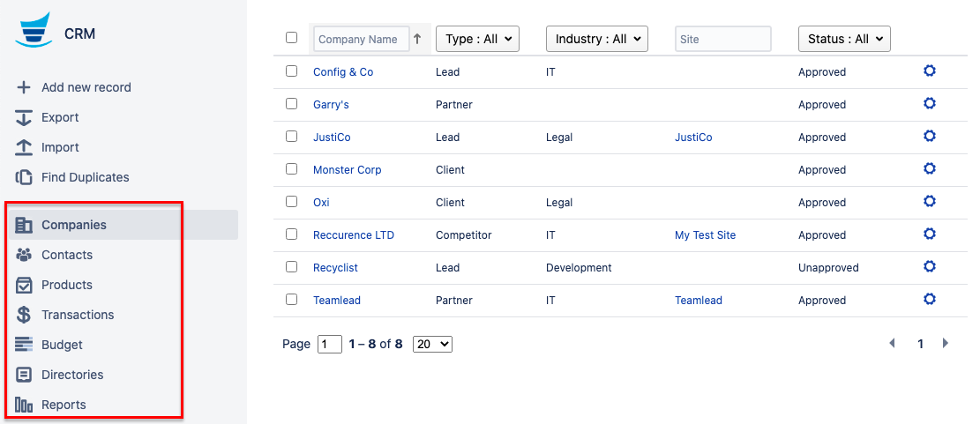
Task: Open the Type filter dropdown
Action: click(477, 39)
